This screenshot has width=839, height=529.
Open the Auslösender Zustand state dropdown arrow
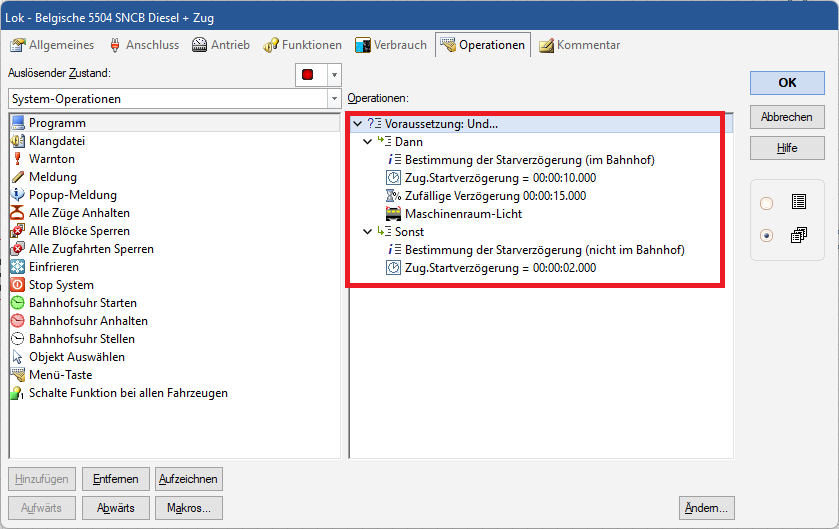(333, 75)
